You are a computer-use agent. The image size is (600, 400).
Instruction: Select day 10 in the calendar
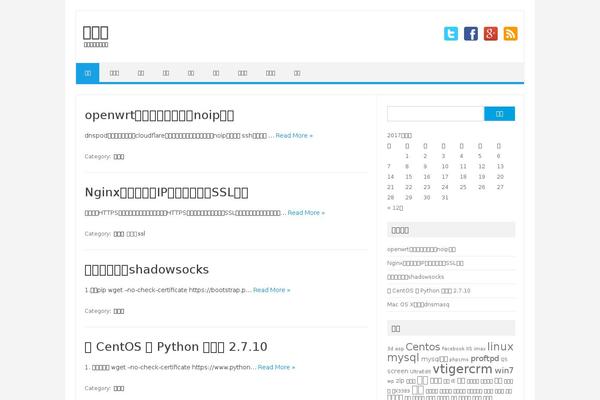pyautogui.click(x=445, y=167)
